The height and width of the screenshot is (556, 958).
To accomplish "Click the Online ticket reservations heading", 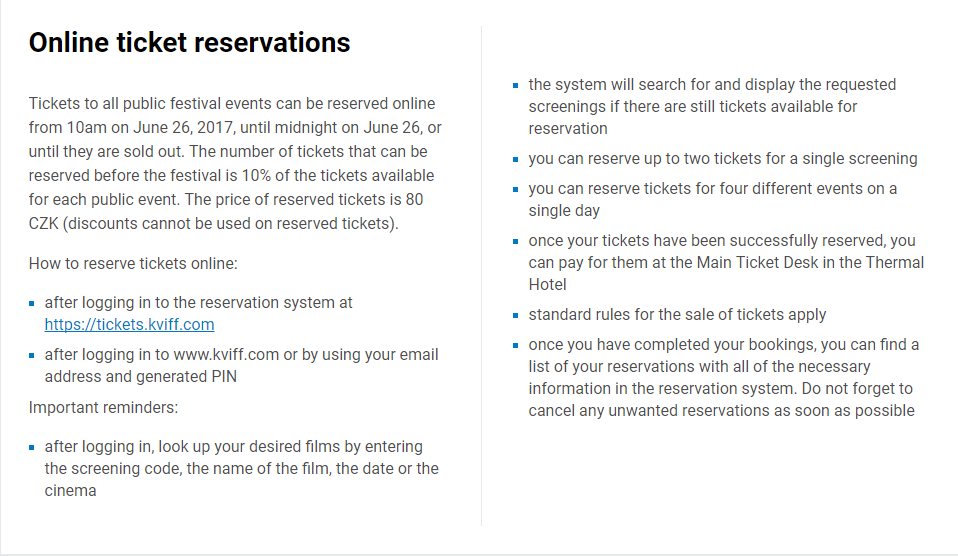I will pyautogui.click(x=189, y=43).
